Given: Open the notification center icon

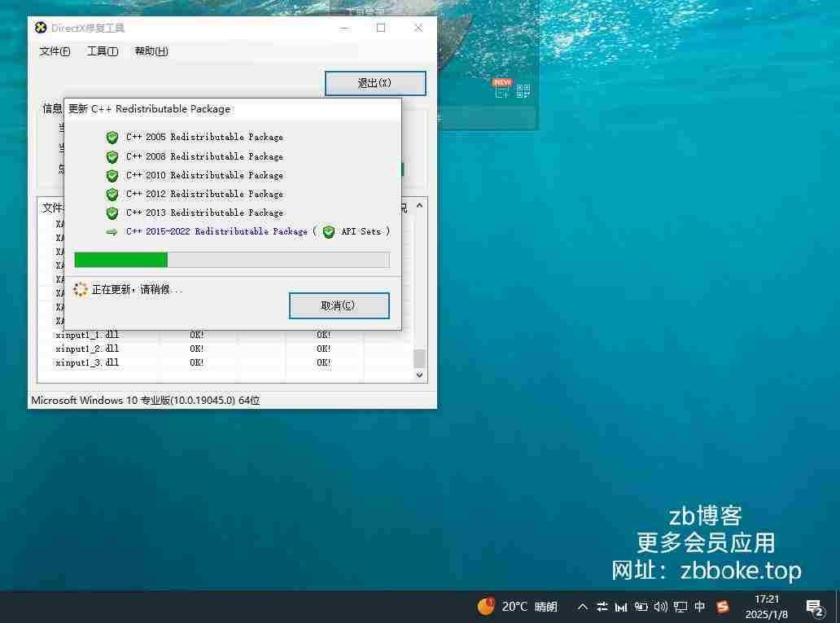Looking at the screenshot, I should pos(815,608).
